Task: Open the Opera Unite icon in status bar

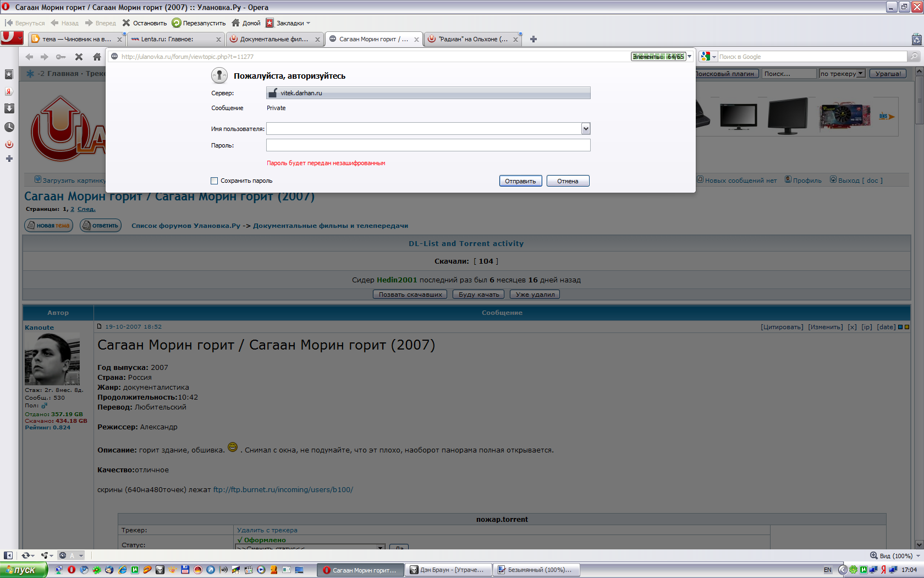Action: [45, 555]
